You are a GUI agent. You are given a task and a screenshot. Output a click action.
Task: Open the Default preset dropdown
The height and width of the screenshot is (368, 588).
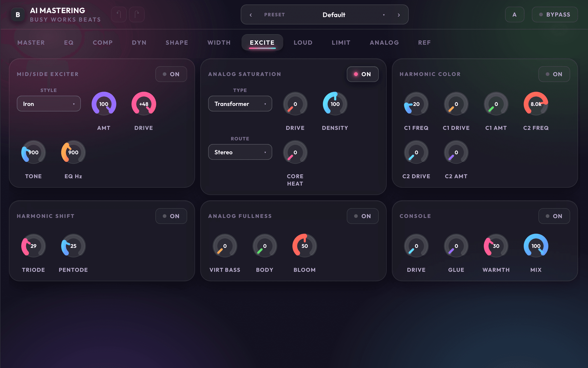point(334,15)
